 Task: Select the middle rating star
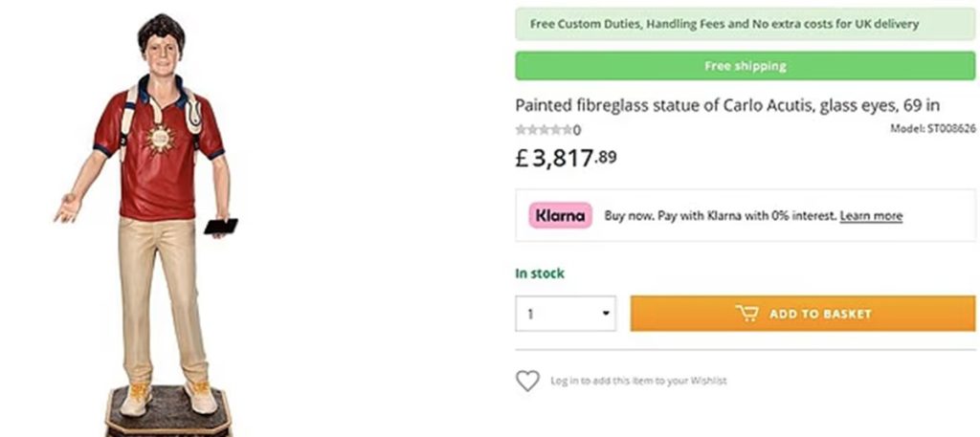click(x=544, y=130)
